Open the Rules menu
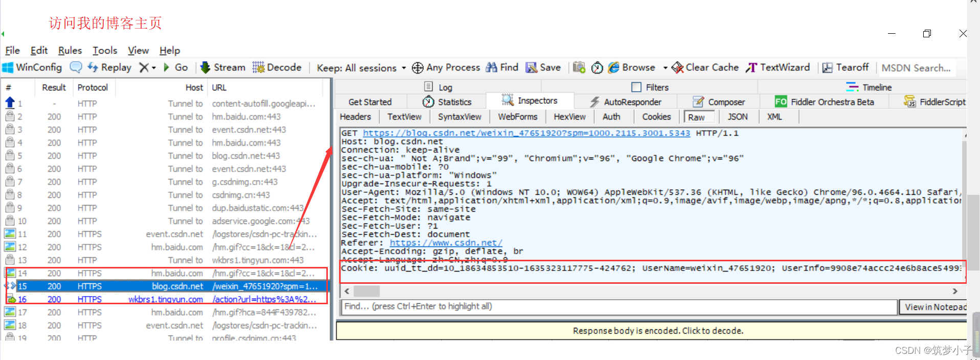This screenshot has height=360, width=980. 70,50
